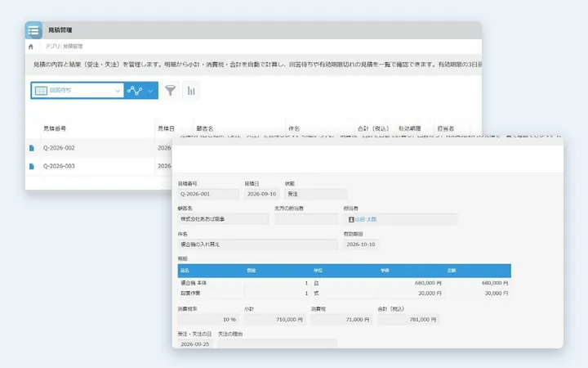Click the 式 unit cell
This screenshot has width=588, height=368.
(x=345, y=294)
